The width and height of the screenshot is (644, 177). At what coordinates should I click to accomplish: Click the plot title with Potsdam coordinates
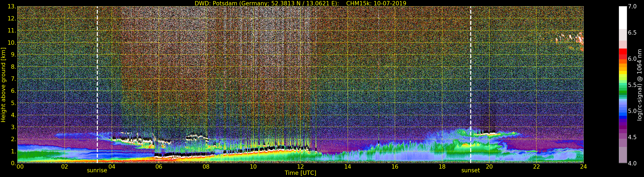click(x=300, y=3)
